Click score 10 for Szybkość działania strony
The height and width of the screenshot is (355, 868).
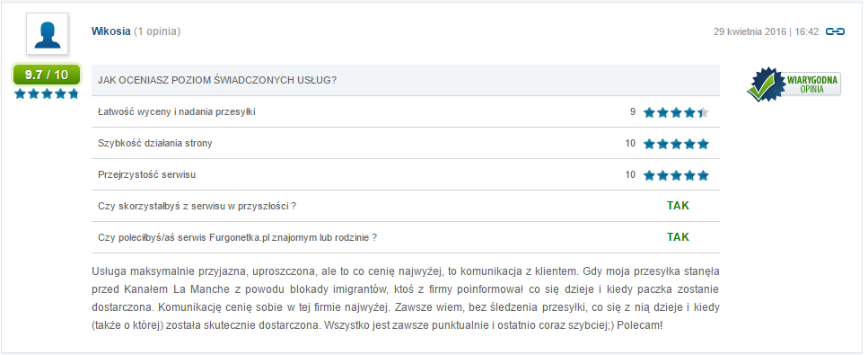(630, 144)
